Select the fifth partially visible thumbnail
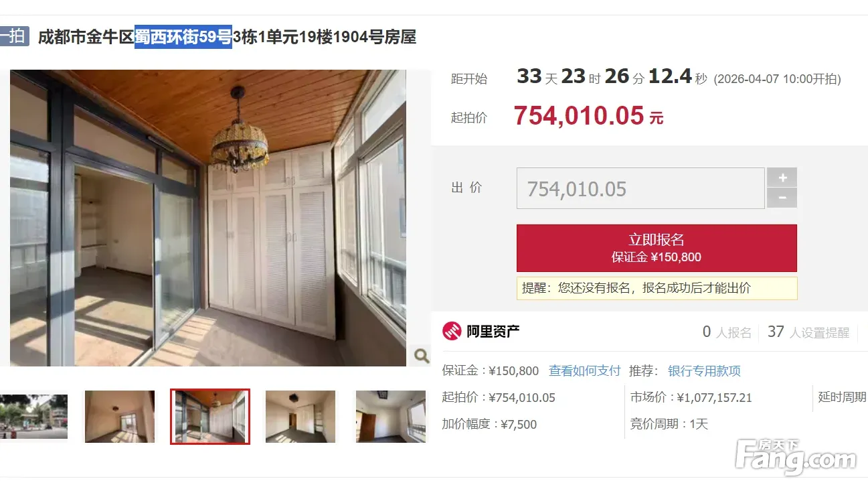 pyautogui.click(x=390, y=417)
